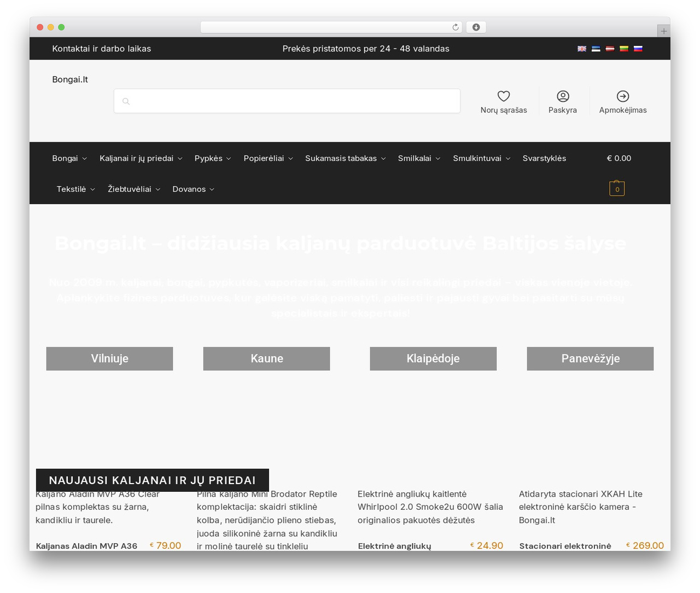Switch language via the Latvian flag

pyautogui.click(x=610, y=49)
